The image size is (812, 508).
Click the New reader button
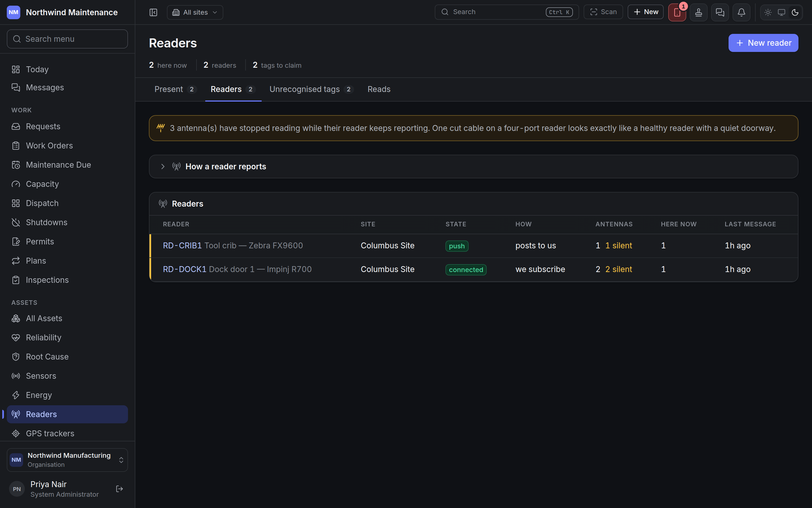tap(763, 43)
